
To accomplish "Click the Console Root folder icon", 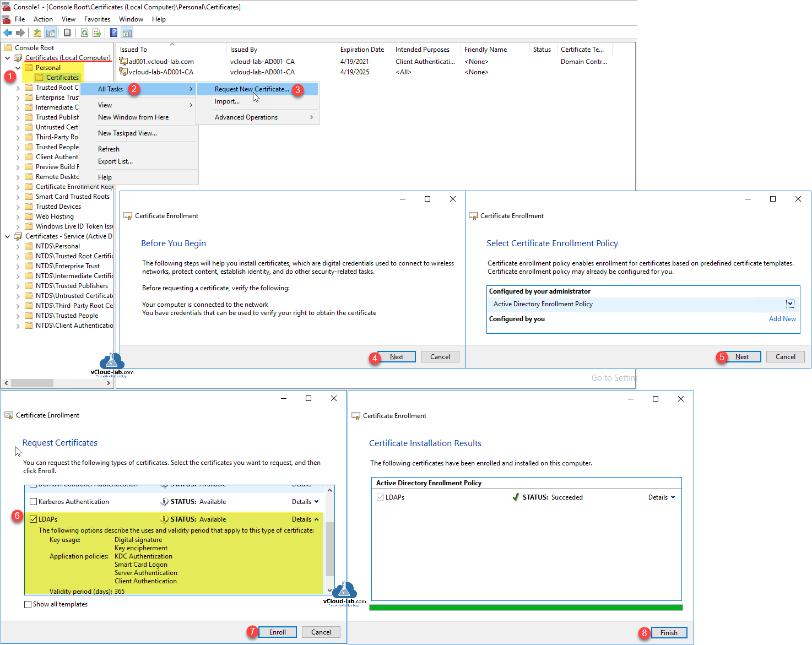I will click(8, 48).
